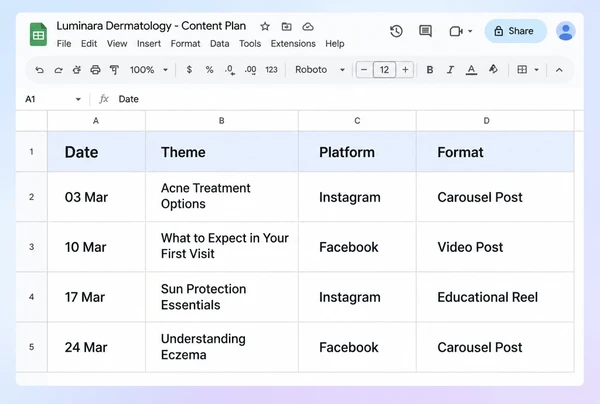Select column B header
The width and height of the screenshot is (600, 404).
point(222,121)
